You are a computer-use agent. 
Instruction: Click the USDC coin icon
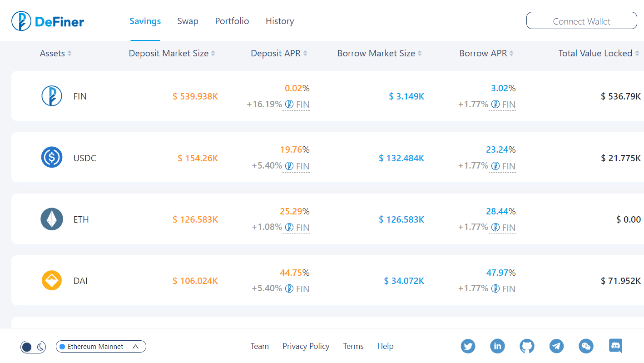[x=52, y=158]
